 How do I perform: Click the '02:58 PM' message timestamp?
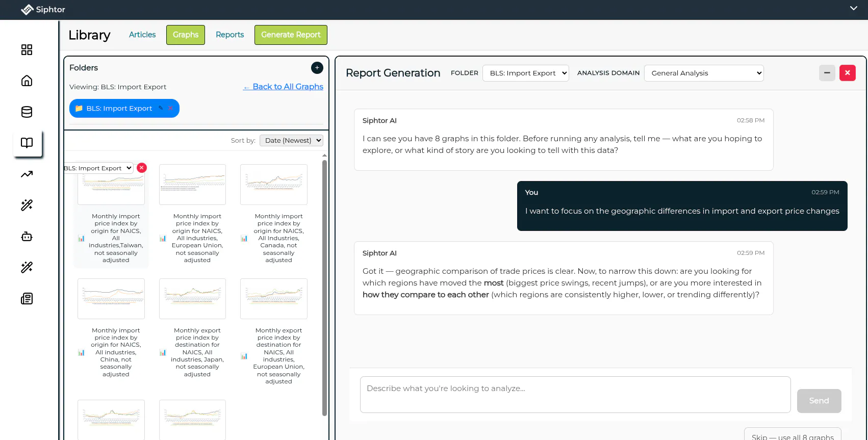pyautogui.click(x=751, y=120)
